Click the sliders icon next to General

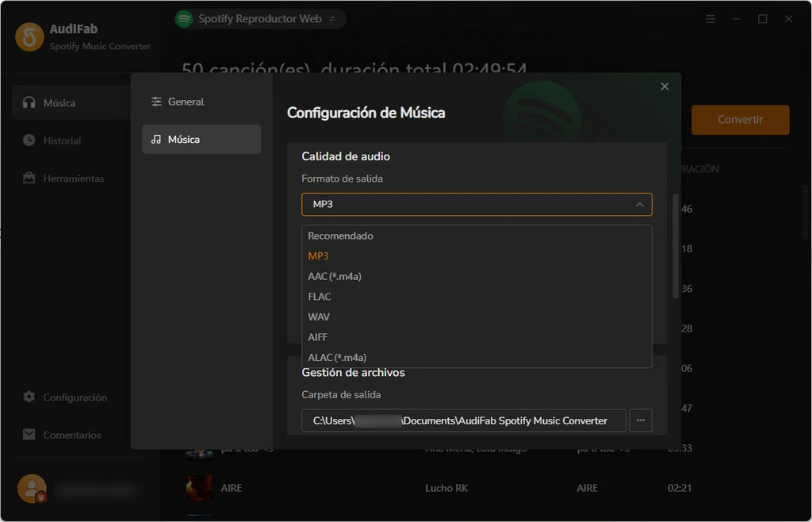coord(156,102)
